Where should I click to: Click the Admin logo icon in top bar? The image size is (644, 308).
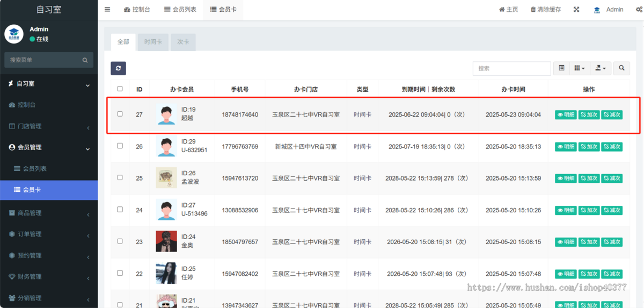click(597, 10)
